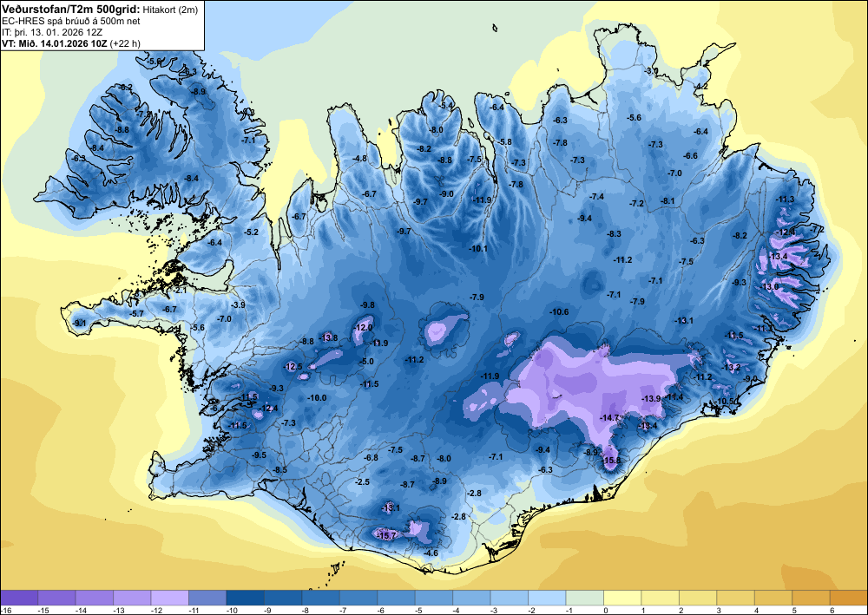Click the -13.2 temperature label
This screenshot has height=615, width=868.
click(x=731, y=368)
